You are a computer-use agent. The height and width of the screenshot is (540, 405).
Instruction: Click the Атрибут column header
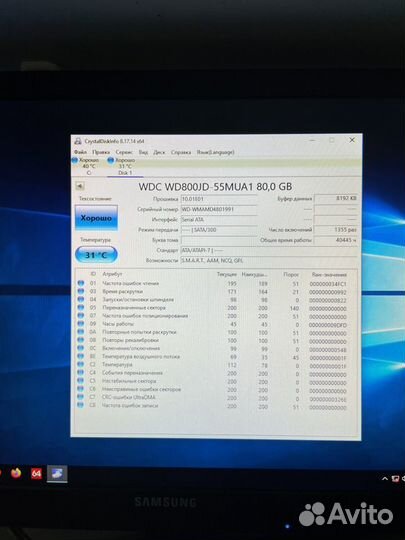(x=112, y=274)
